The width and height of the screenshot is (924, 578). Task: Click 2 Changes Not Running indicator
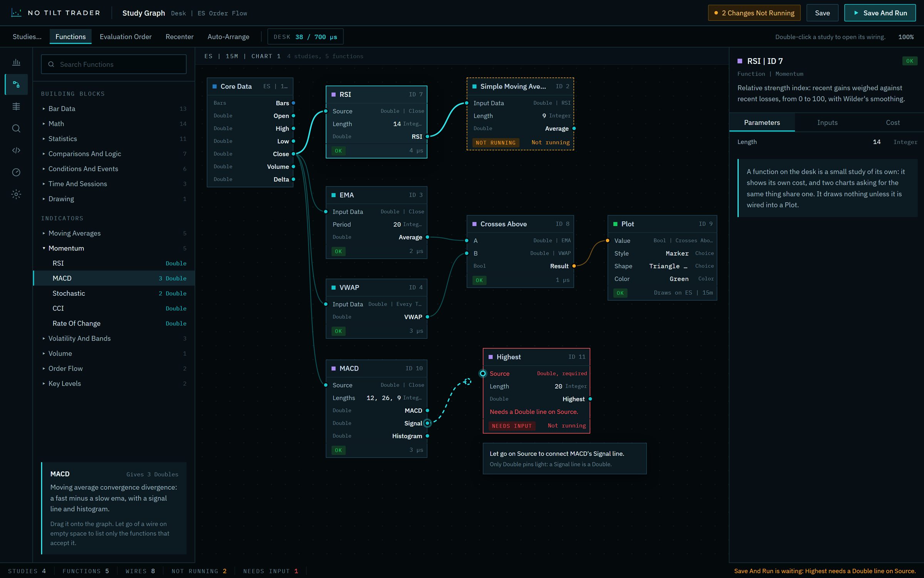tap(754, 13)
